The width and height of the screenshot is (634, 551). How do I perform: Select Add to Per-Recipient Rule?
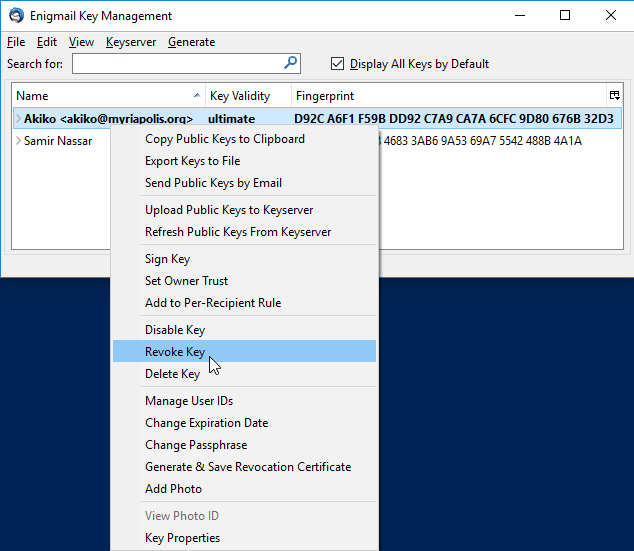pyautogui.click(x=244, y=303)
